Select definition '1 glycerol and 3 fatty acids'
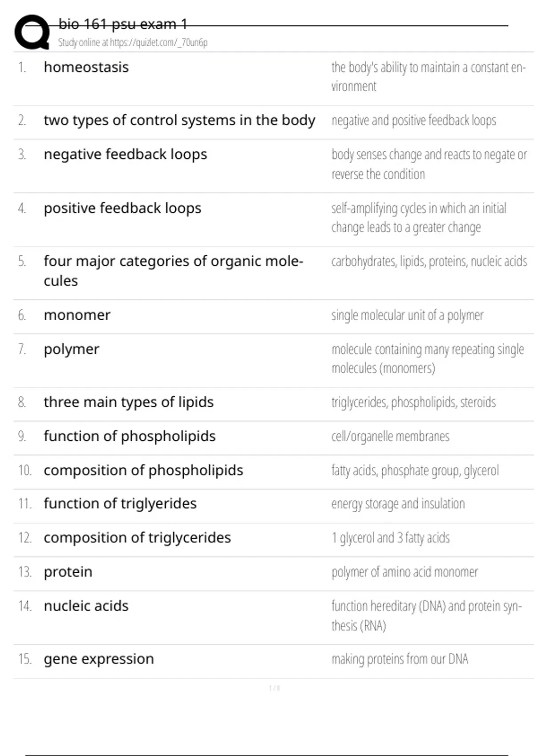This screenshot has width=534, height=756. [390, 538]
